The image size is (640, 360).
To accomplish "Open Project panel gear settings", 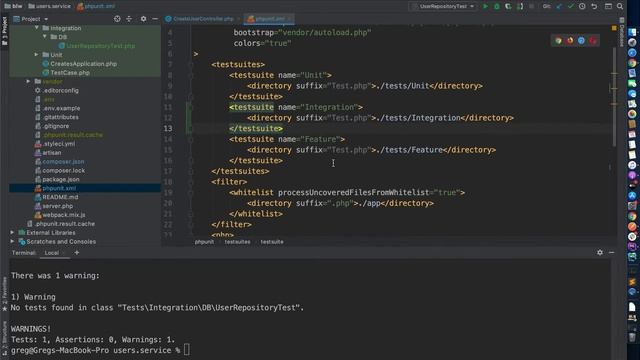I will point(143,19).
